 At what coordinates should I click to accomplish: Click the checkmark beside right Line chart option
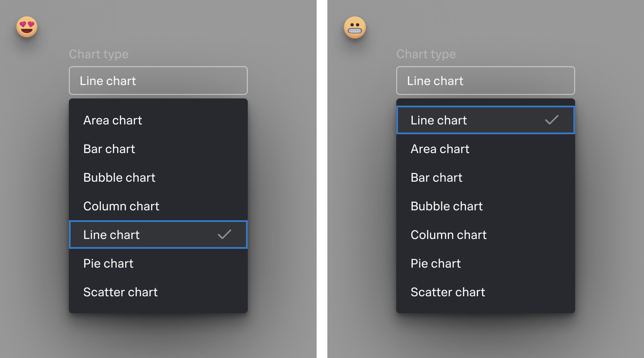click(552, 120)
